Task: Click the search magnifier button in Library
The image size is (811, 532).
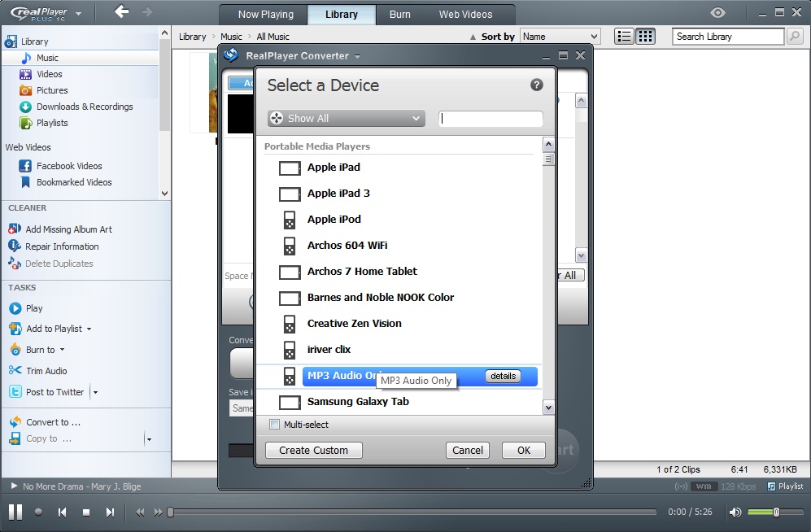Action: (x=795, y=36)
